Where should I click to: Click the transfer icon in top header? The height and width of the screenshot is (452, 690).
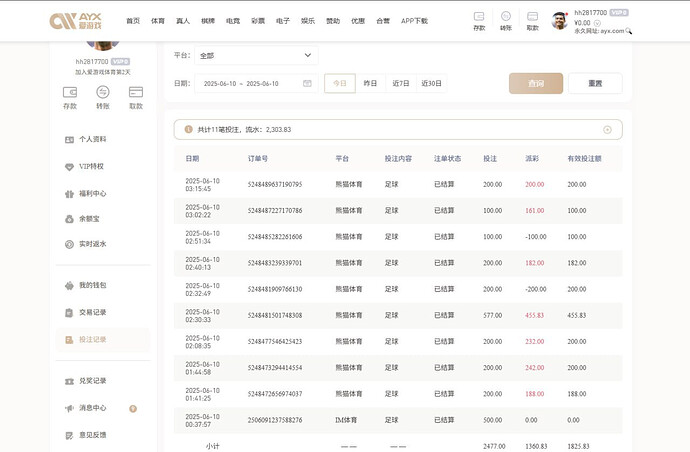pyautogui.click(x=506, y=16)
